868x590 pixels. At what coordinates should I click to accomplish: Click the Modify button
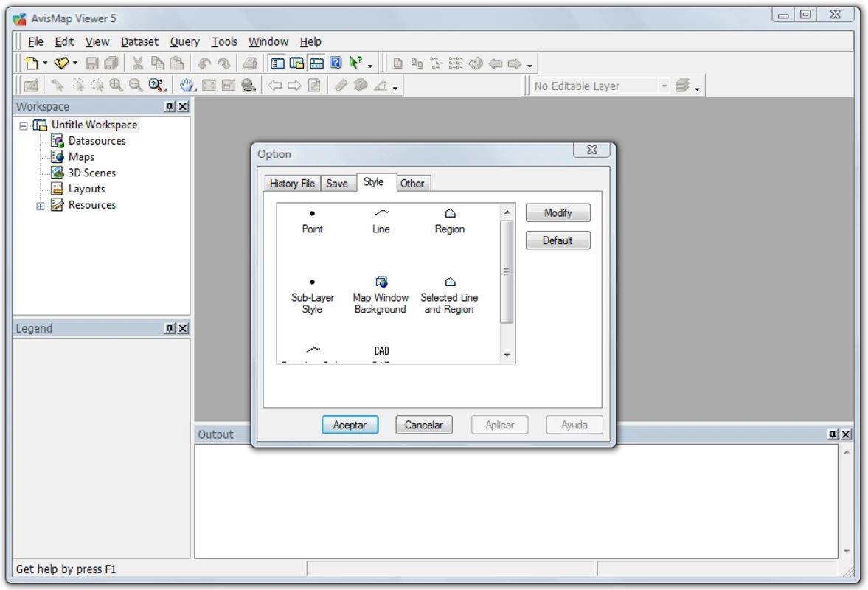pos(558,213)
